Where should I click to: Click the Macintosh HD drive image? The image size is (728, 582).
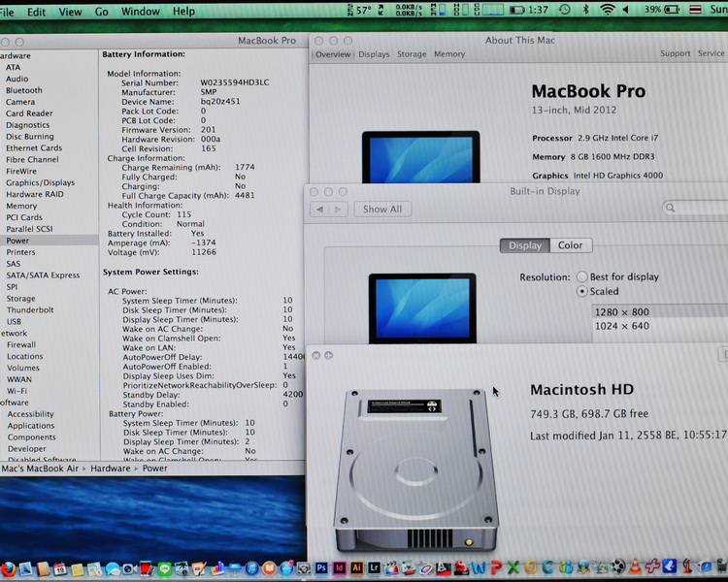coord(416,469)
